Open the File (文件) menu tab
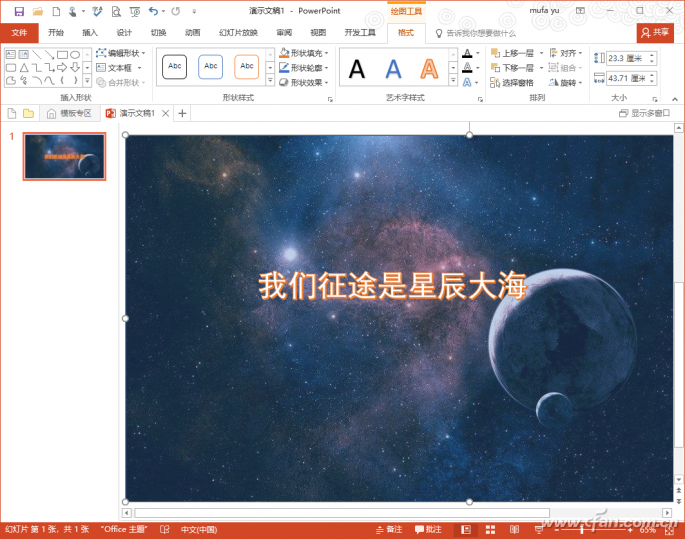The width and height of the screenshot is (685, 539). coord(19,33)
